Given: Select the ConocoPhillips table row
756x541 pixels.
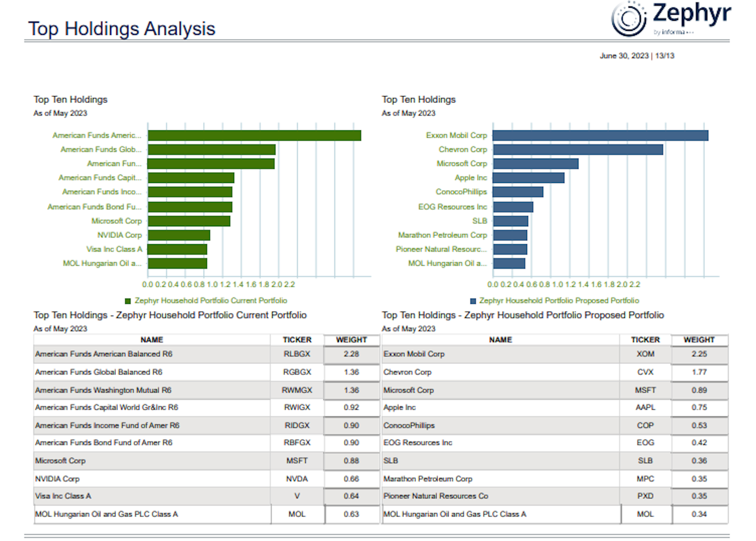Looking at the screenshot, I should [x=409, y=426].
